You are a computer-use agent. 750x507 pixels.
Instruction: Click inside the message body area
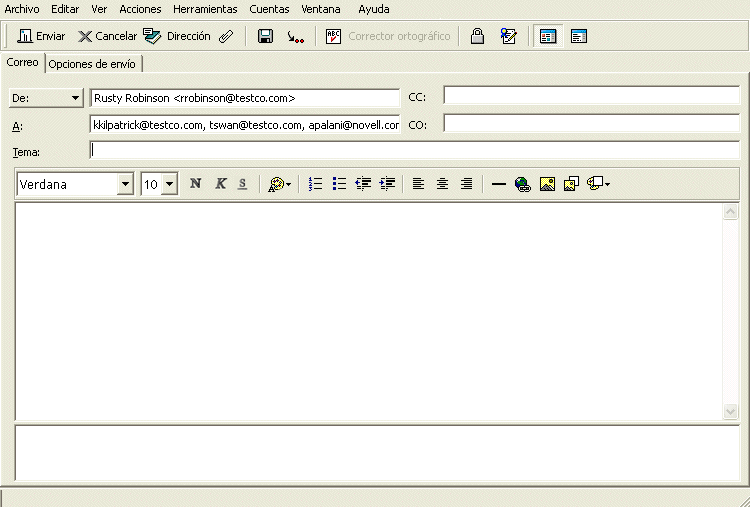point(369,311)
